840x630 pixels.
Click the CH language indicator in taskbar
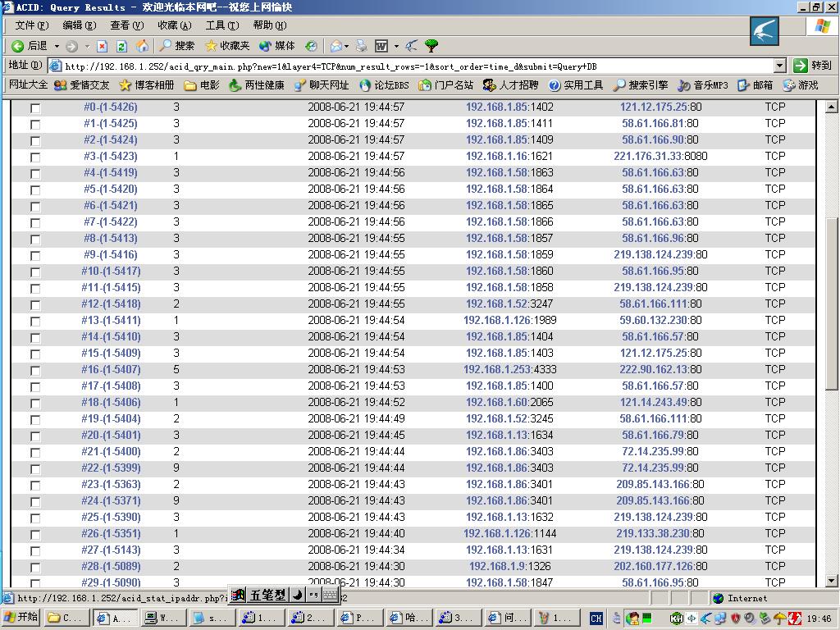596,619
